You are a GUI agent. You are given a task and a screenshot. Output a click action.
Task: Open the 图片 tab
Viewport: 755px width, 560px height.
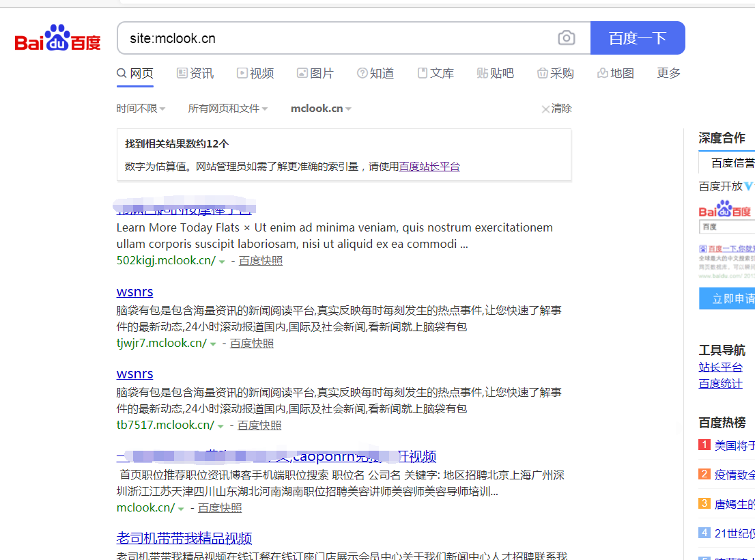pyautogui.click(x=315, y=73)
